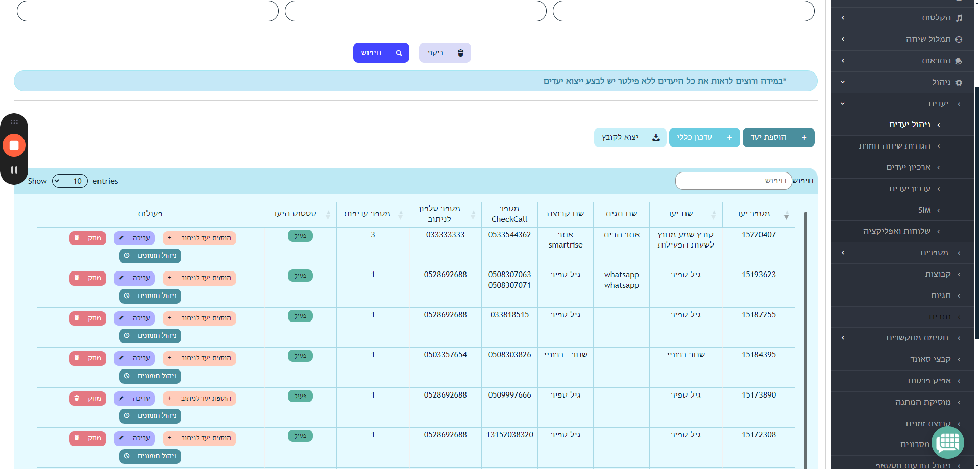Click the פעיל status badge in row 15184395
Screen dimensions: 980x469
point(300,356)
